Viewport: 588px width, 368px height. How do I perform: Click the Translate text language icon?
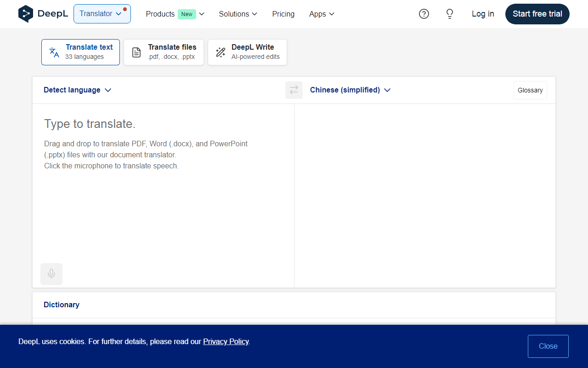[54, 52]
